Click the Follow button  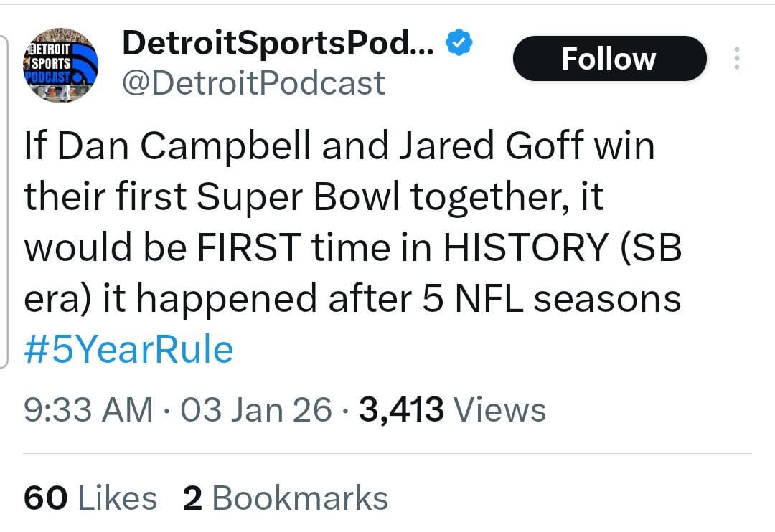point(609,58)
